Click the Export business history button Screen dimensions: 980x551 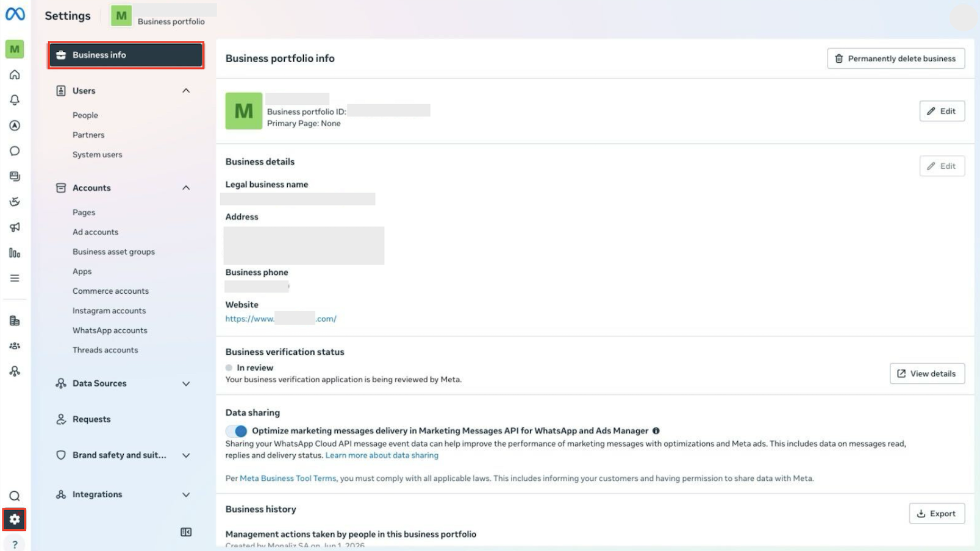click(x=937, y=514)
